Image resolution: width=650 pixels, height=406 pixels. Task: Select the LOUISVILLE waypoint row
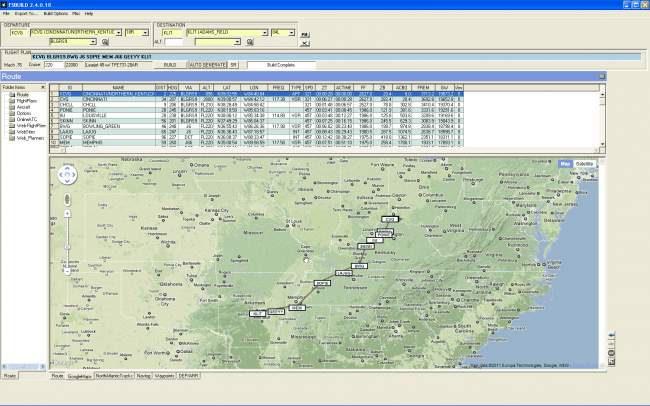click(x=256, y=115)
